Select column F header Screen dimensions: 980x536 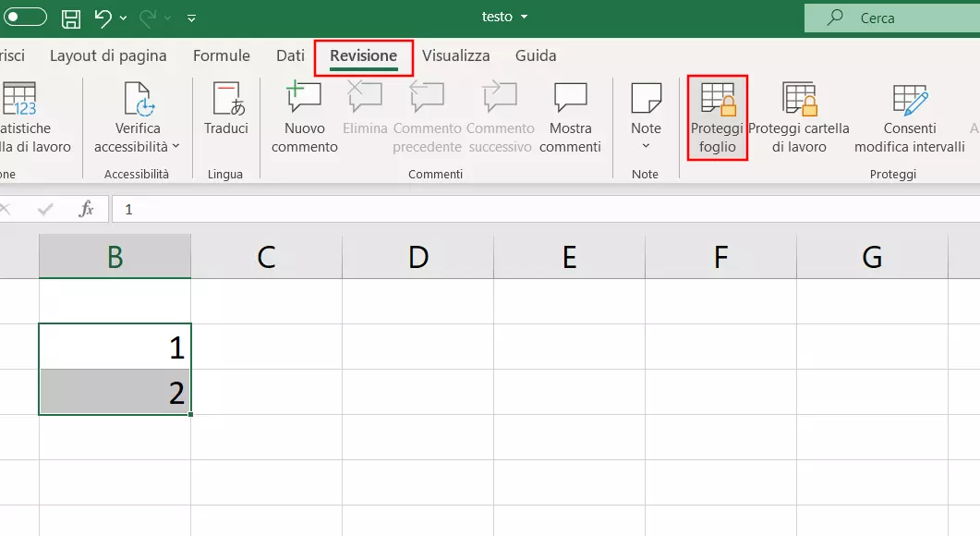tap(720, 256)
